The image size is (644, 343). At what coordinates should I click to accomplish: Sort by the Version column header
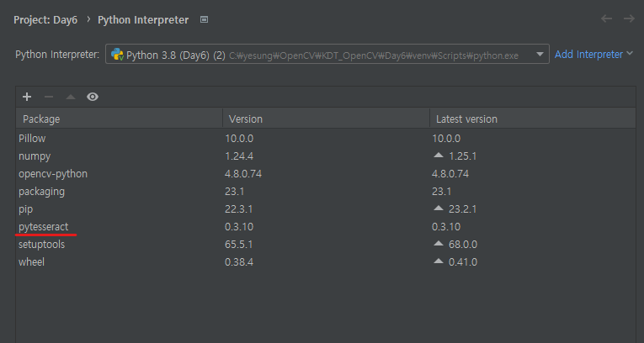click(326, 119)
